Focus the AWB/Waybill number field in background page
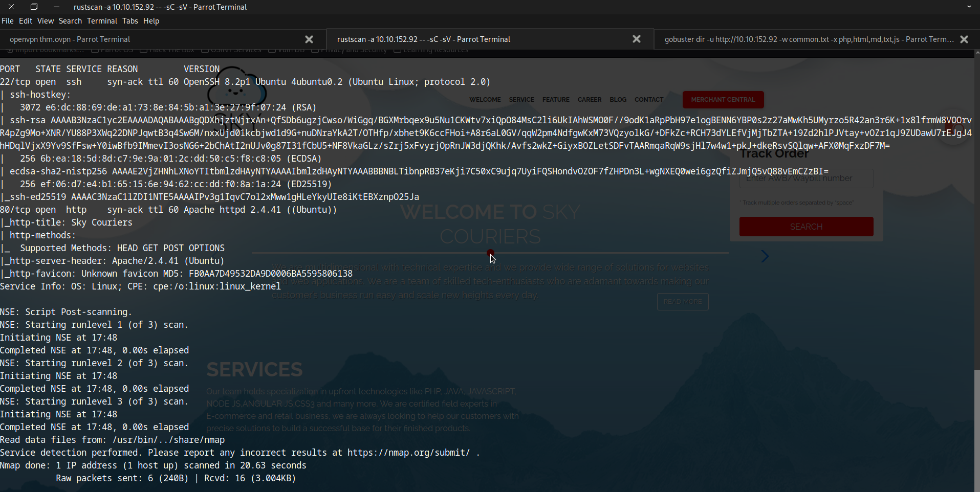Viewport: 980px width, 492px height. [x=806, y=178]
